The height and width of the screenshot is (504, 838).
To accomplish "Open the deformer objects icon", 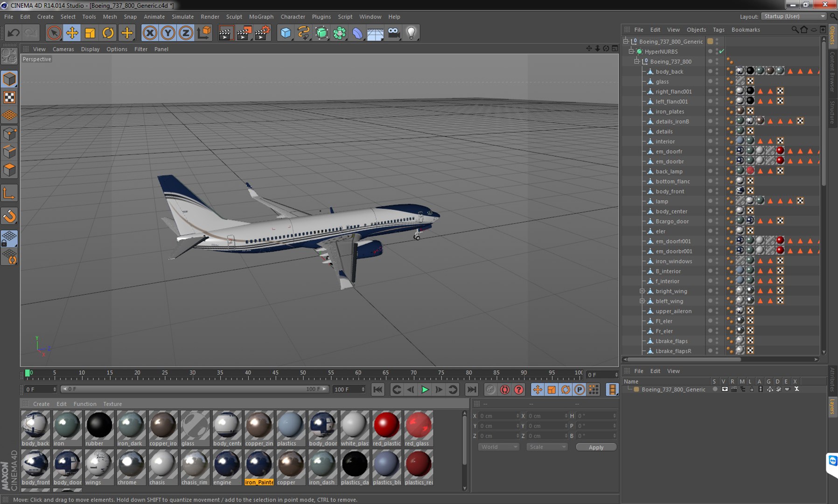I will click(x=357, y=33).
